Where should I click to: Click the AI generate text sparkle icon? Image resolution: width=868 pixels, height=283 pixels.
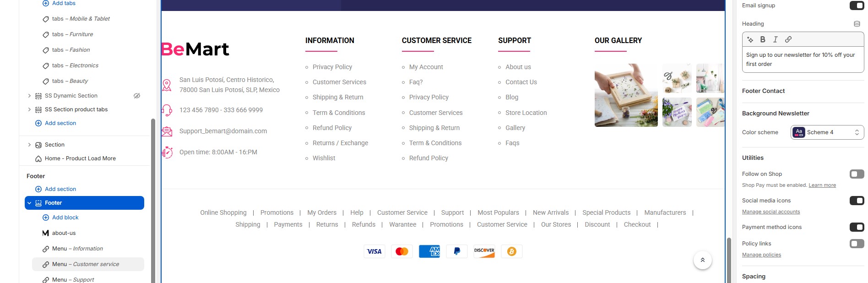coord(750,39)
